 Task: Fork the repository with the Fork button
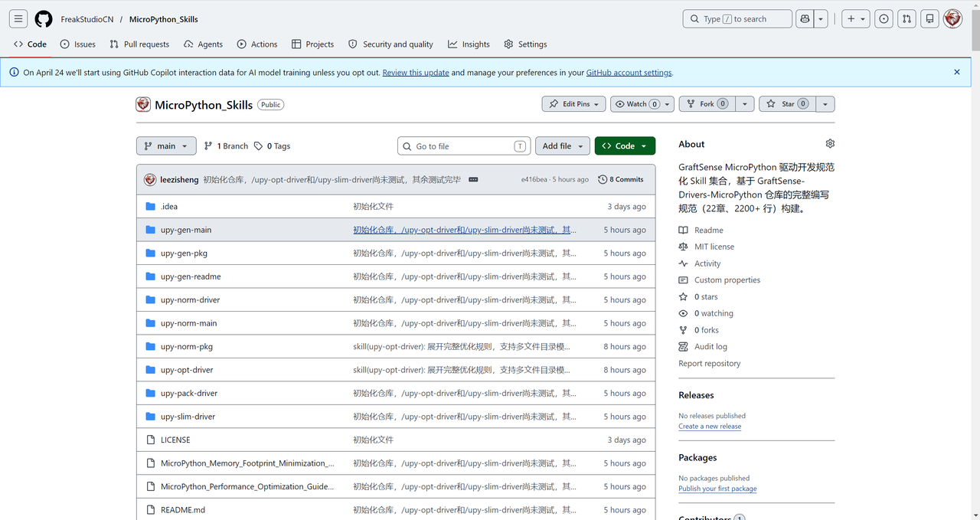(707, 104)
